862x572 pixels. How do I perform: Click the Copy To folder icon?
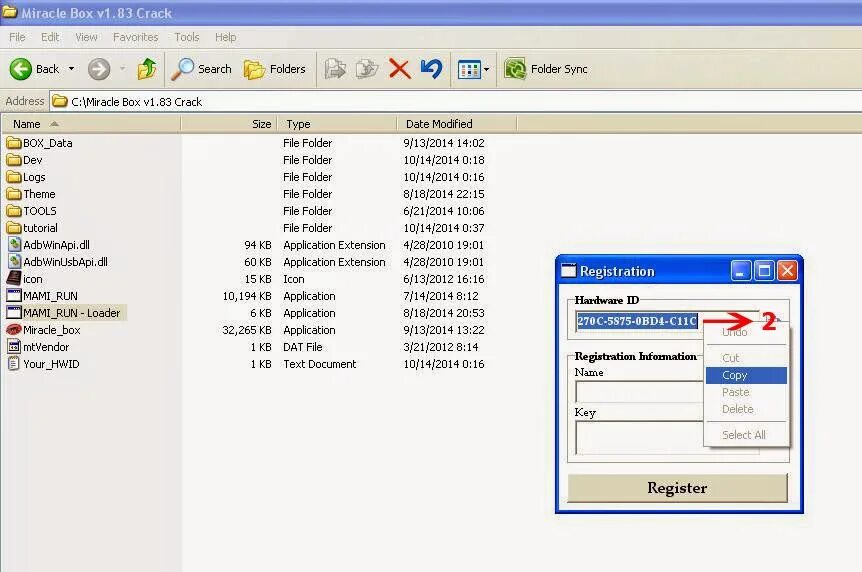(x=367, y=69)
